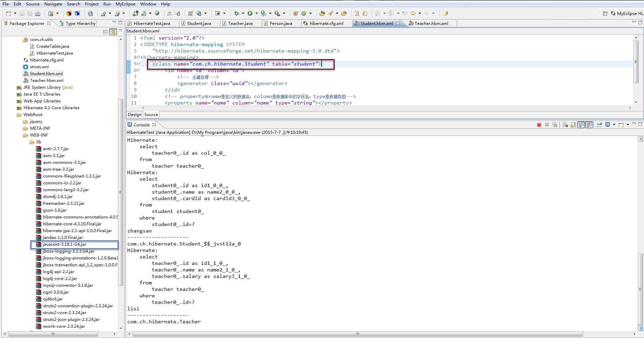Click the Open Type toolbar icon
Screen dimensions: 644x338
point(322,13)
